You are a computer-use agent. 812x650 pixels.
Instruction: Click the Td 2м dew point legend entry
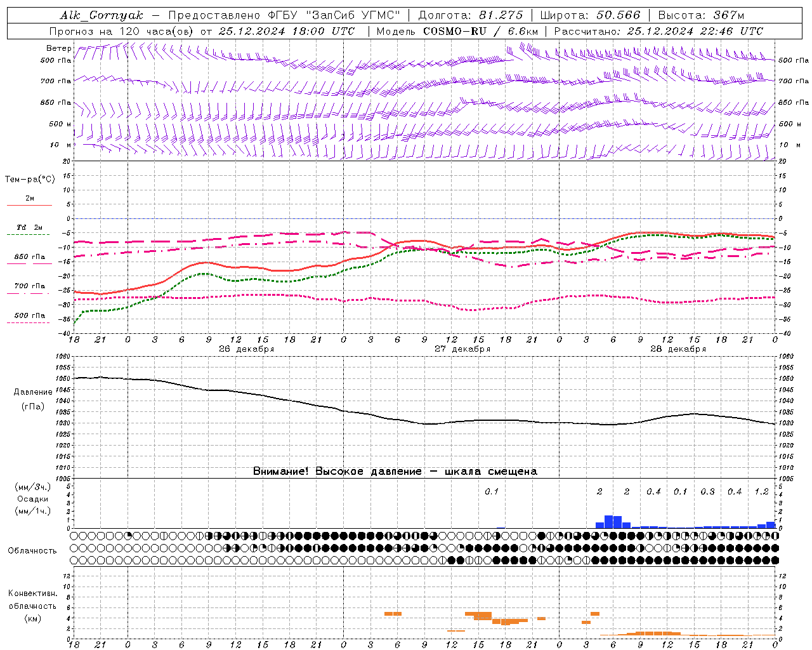pyautogui.click(x=30, y=227)
